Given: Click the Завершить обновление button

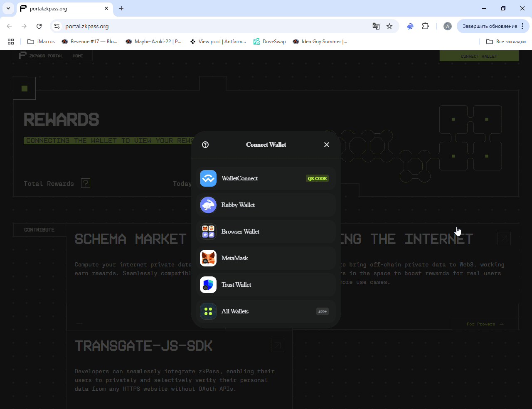Looking at the screenshot, I should point(490,26).
